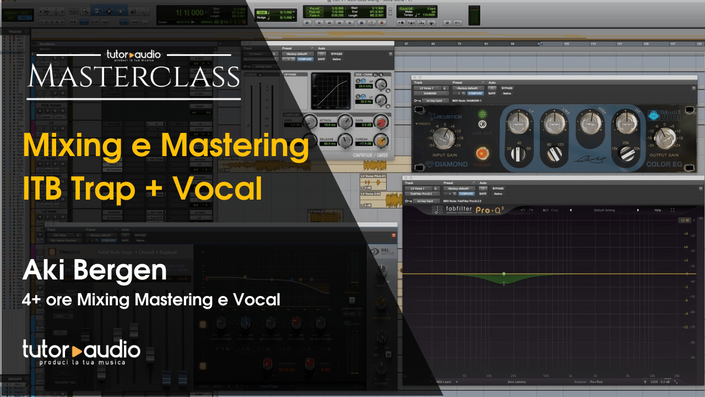Click the transport record button

point(382,22)
